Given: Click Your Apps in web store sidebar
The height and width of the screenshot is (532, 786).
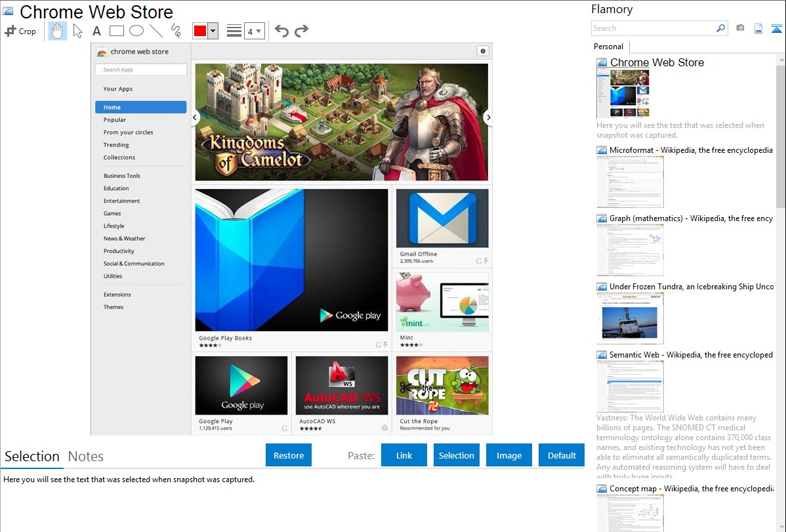Looking at the screenshot, I should pyautogui.click(x=118, y=89).
